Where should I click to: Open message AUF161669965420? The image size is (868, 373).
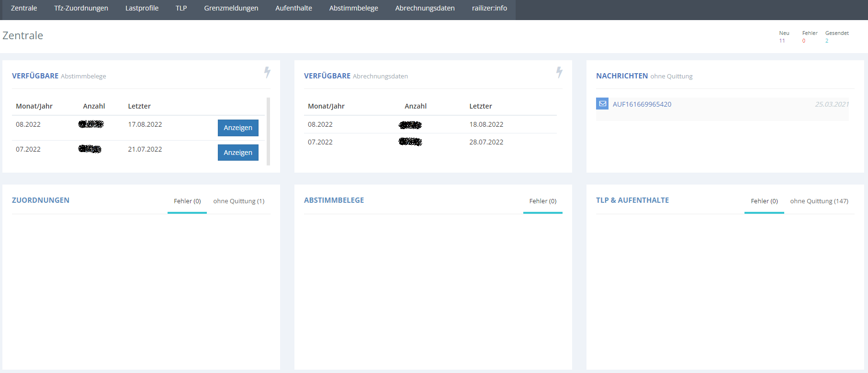point(642,104)
